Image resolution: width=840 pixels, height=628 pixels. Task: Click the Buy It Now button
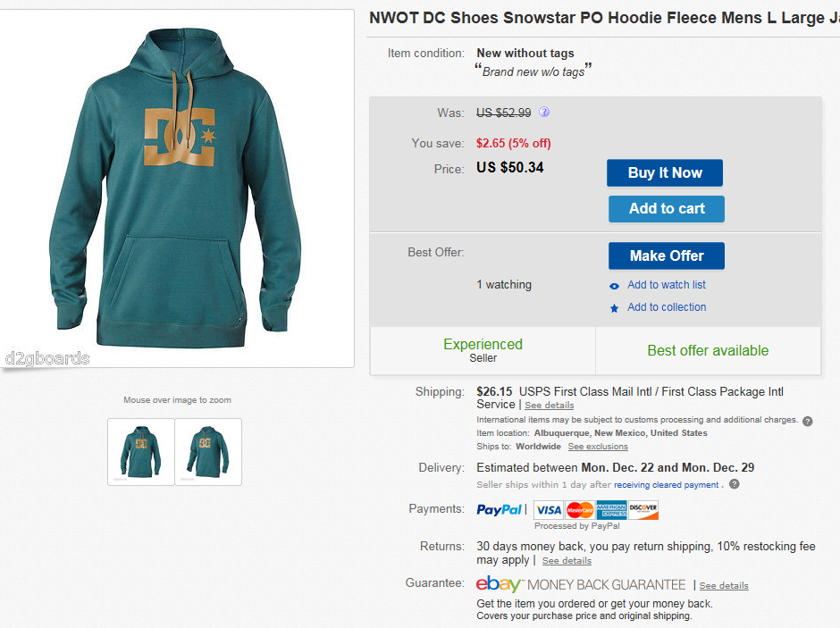[x=665, y=173]
